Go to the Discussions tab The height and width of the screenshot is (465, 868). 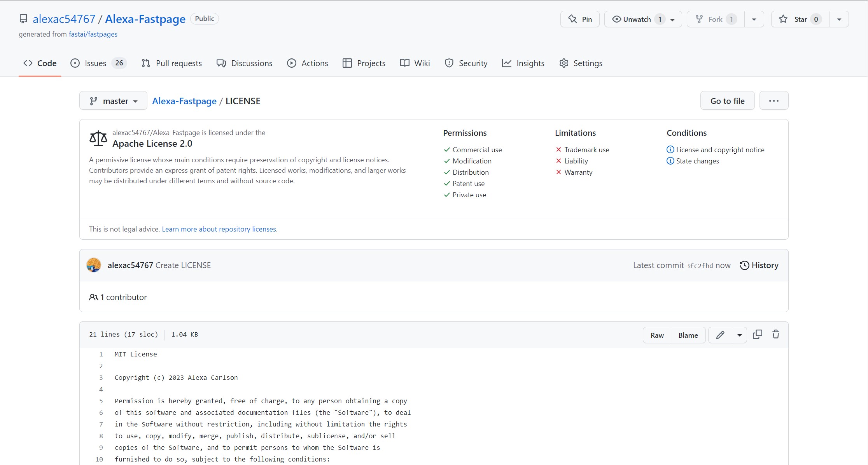(x=244, y=63)
